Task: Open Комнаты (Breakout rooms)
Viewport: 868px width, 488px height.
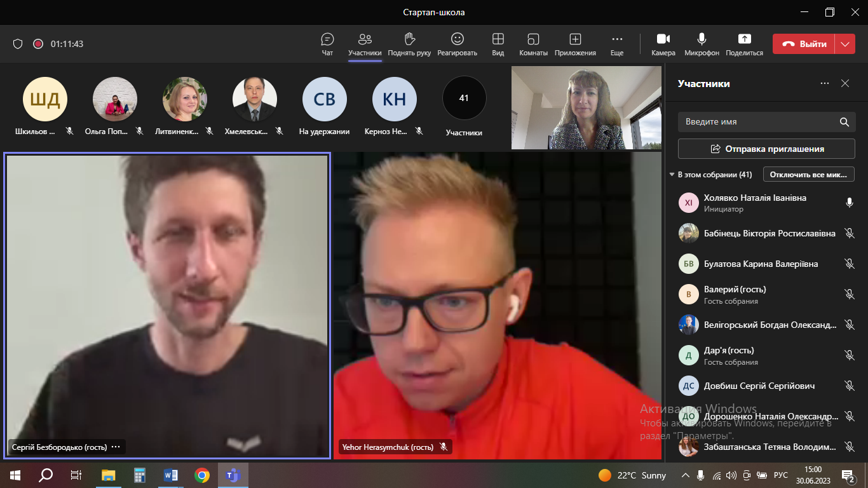Action: tap(533, 39)
